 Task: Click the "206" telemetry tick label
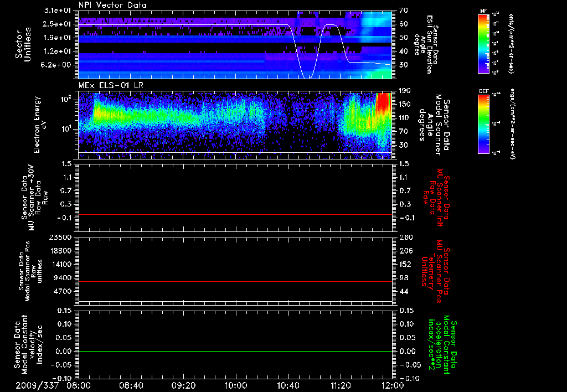405,251
